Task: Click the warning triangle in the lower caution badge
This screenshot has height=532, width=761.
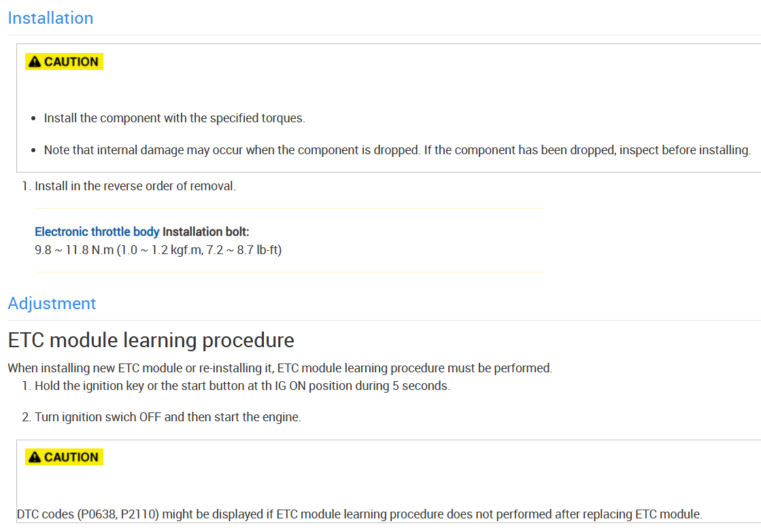Action: (35, 457)
